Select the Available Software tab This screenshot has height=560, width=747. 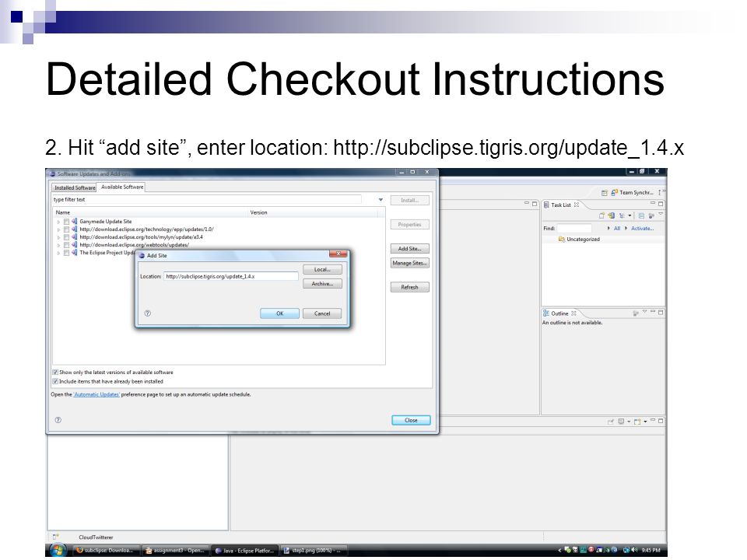coord(122,187)
